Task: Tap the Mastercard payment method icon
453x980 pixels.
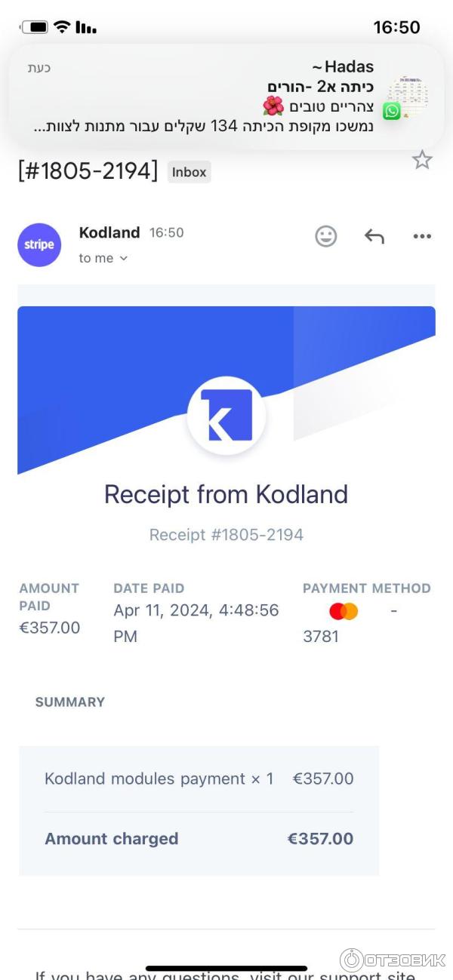Action: click(x=344, y=611)
